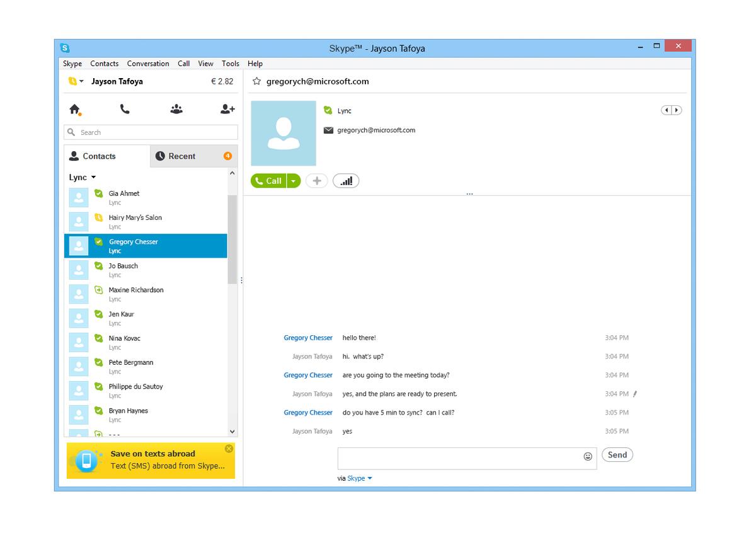Image resolution: width=756 pixels, height=533 pixels.
Task: Click the contacts list scrollbar thumb
Action: 232,239
